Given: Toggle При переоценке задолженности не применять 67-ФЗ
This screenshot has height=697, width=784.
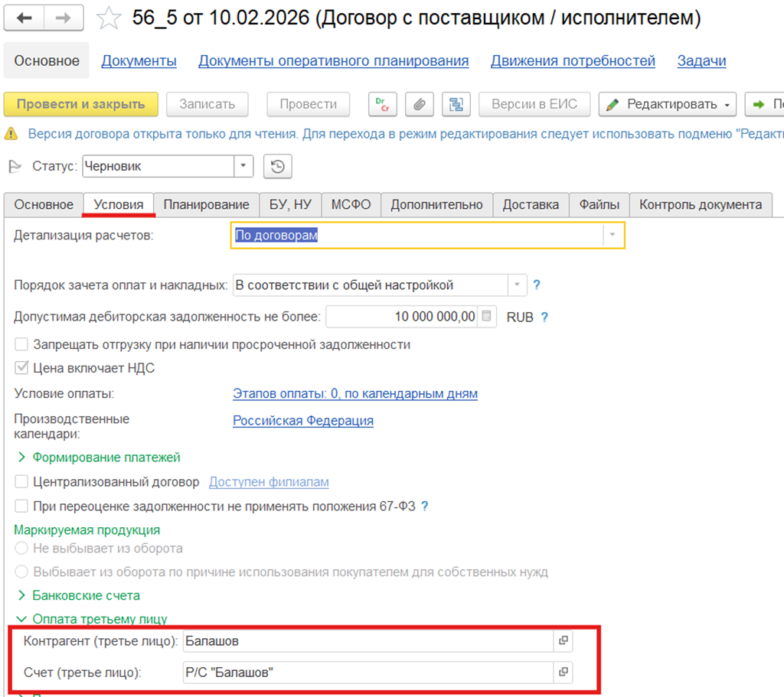Looking at the screenshot, I should pos(21,506).
